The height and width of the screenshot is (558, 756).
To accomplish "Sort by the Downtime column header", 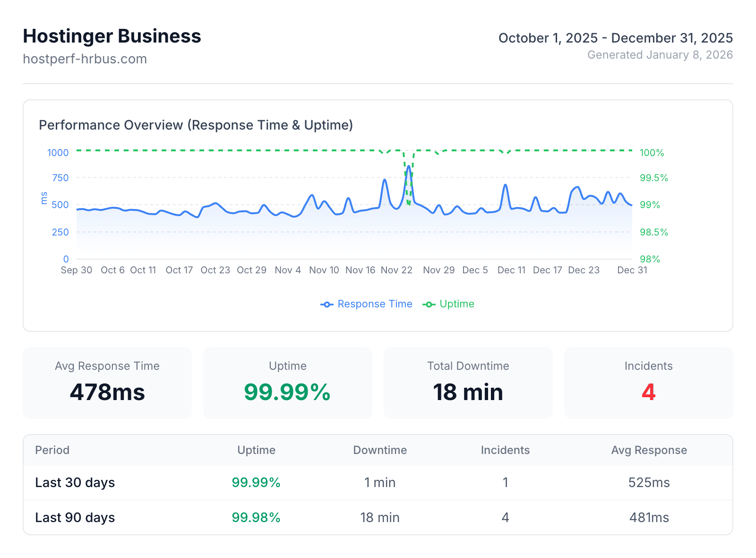I will [380, 450].
